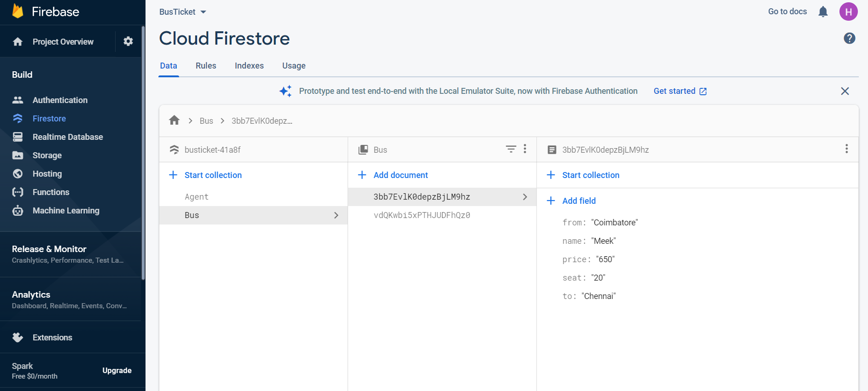This screenshot has width=868, height=391.
Task: Expand the Analytics section
Action: coord(70,299)
